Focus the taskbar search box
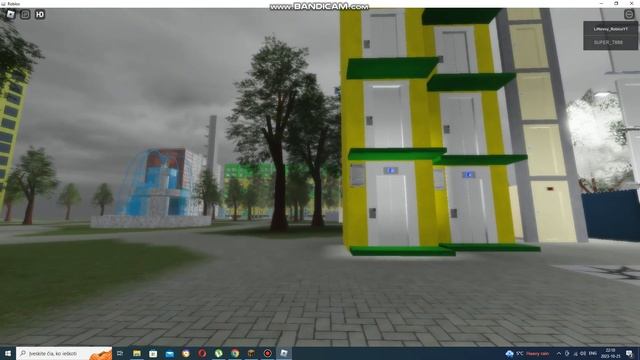640x360 pixels. [64, 353]
